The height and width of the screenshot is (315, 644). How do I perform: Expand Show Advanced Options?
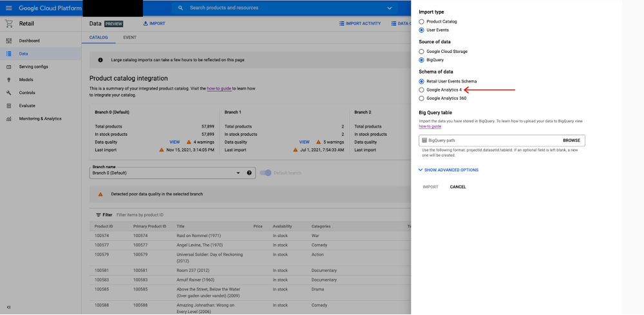pos(448,170)
